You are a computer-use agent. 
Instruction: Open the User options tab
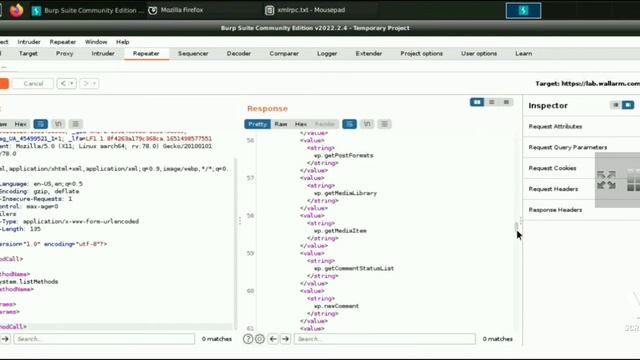[479, 53]
